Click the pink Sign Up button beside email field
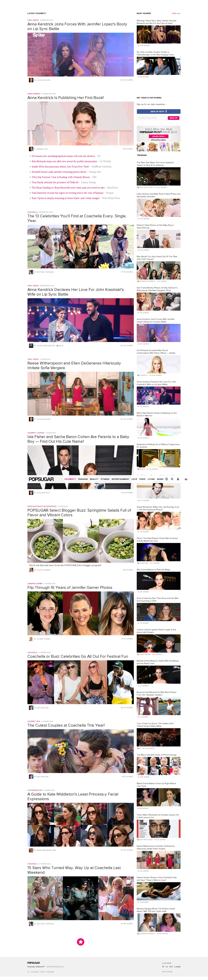The width and height of the screenshot is (208, 980). point(174,118)
